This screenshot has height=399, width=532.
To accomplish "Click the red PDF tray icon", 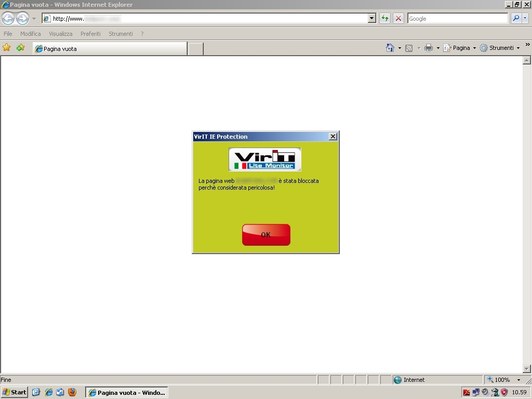I will coord(467,393).
